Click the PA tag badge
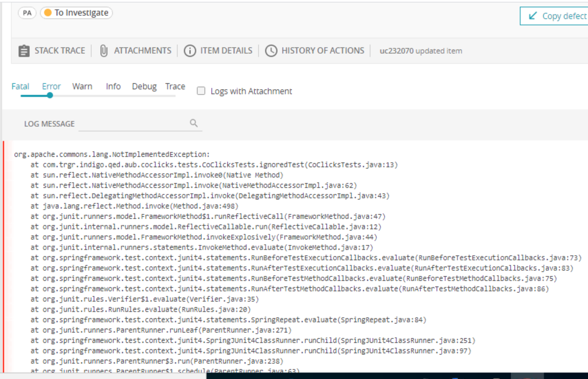 (x=27, y=13)
